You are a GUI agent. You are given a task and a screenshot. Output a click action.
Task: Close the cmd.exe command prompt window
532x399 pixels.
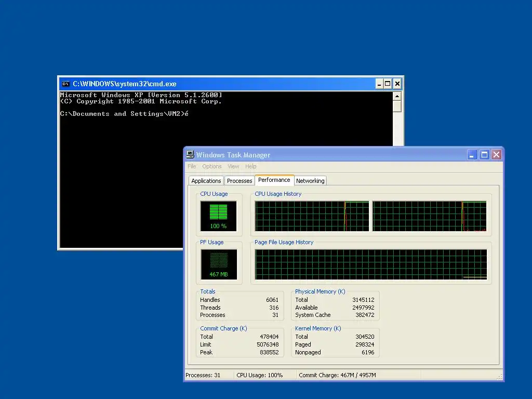coord(397,84)
